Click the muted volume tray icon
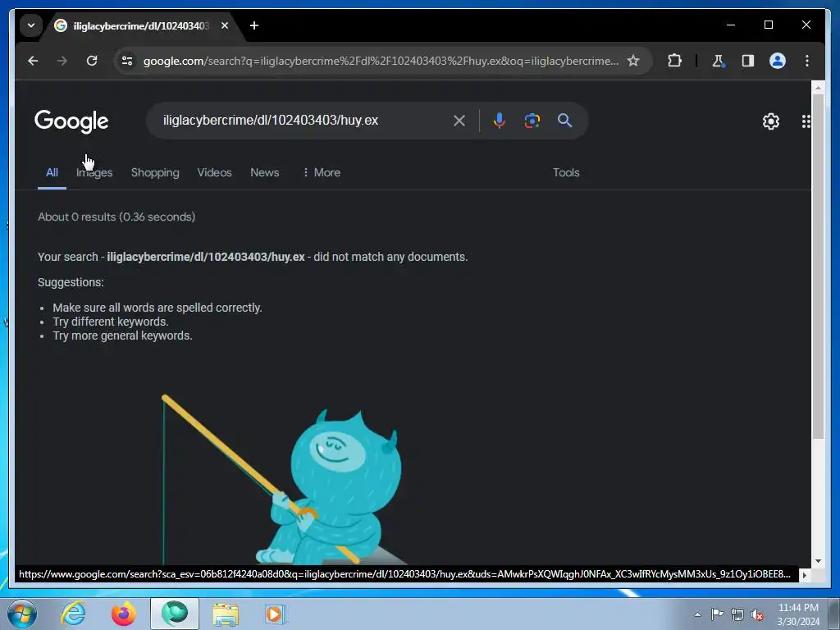 [x=757, y=615]
